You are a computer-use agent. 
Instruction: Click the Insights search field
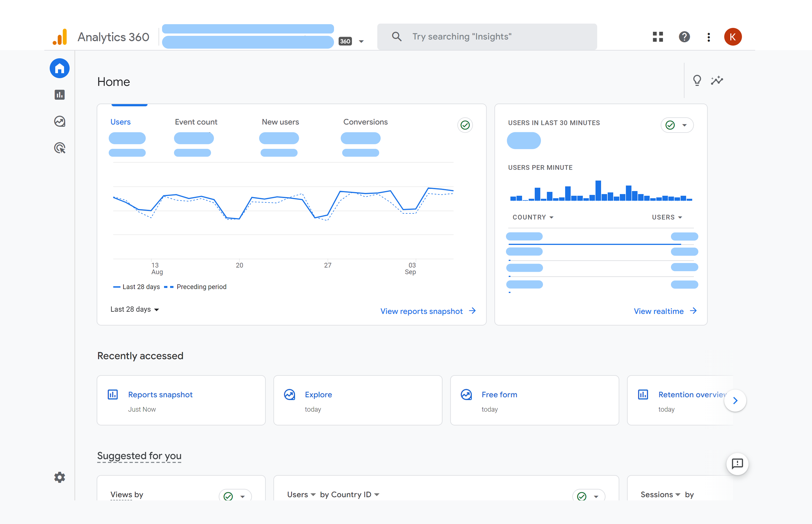click(487, 37)
